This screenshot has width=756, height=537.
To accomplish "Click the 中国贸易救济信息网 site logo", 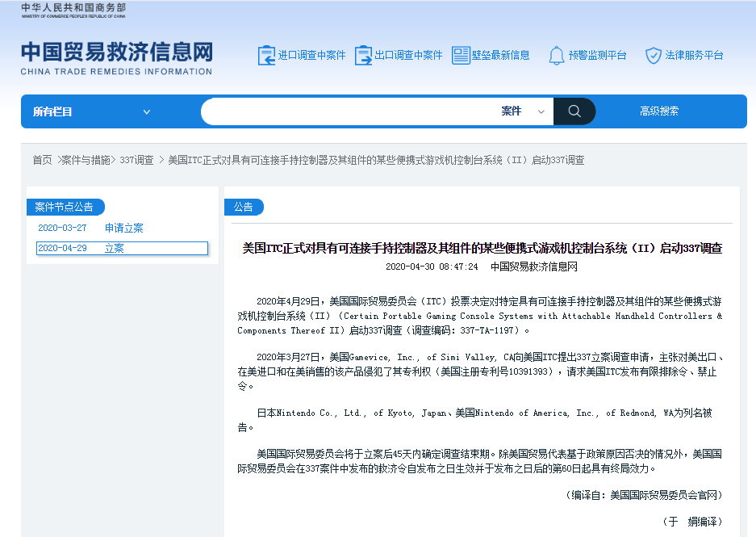I will coord(117,52).
